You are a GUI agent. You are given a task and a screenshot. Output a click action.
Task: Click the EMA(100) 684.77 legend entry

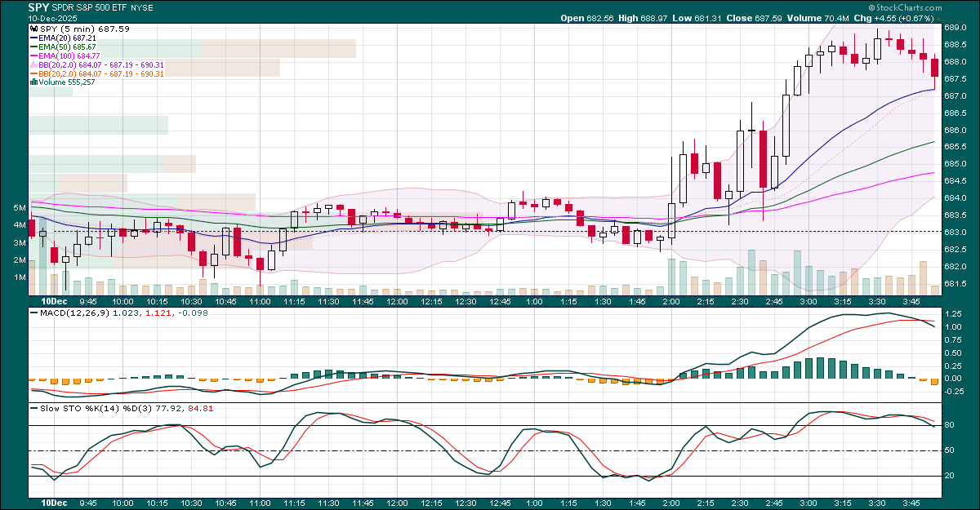(x=69, y=55)
